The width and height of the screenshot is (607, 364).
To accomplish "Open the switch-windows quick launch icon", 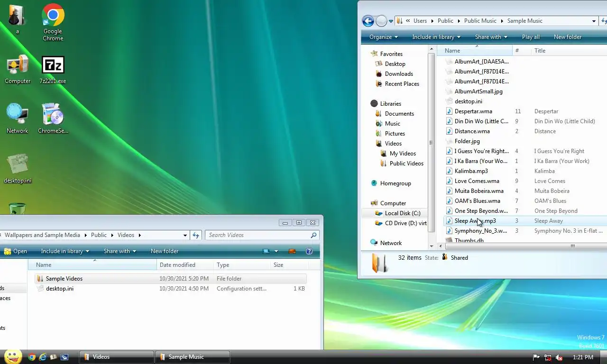I will (x=64, y=357).
